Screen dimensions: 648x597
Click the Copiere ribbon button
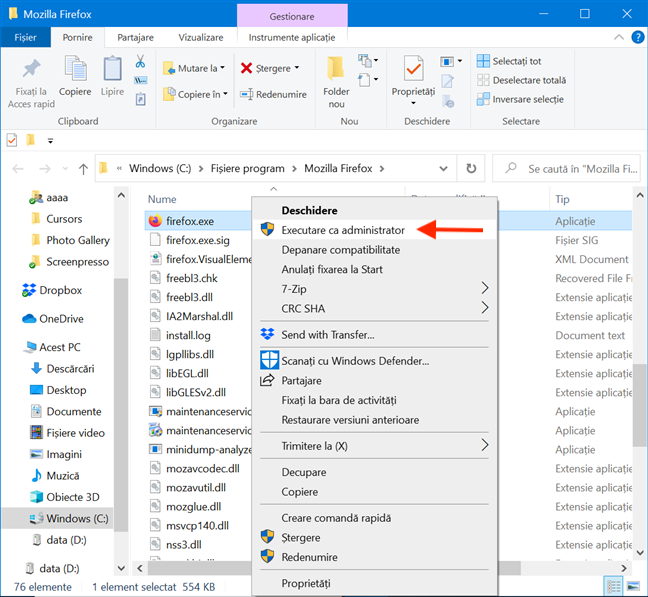pyautogui.click(x=75, y=76)
